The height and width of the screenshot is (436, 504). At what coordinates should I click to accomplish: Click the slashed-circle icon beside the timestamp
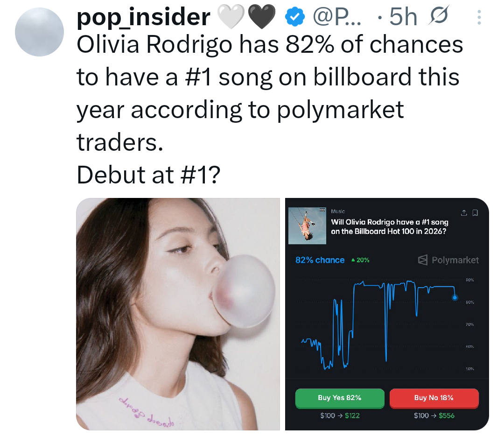(x=438, y=15)
